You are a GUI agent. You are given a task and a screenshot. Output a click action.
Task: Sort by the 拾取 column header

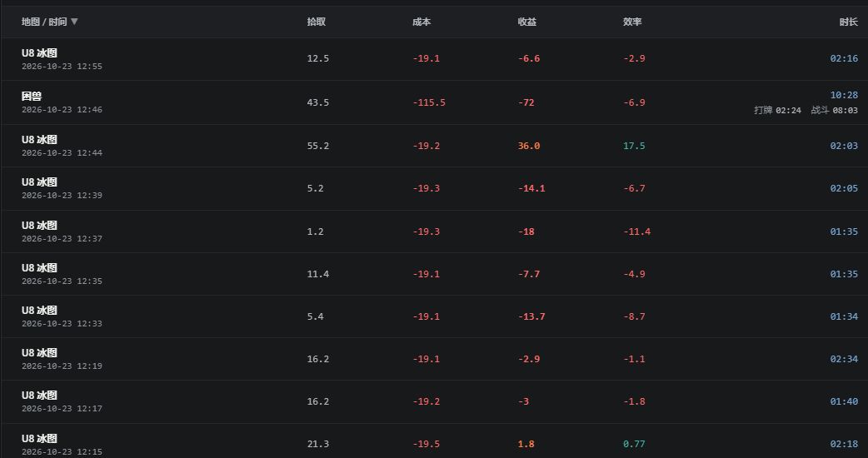coord(316,22)
